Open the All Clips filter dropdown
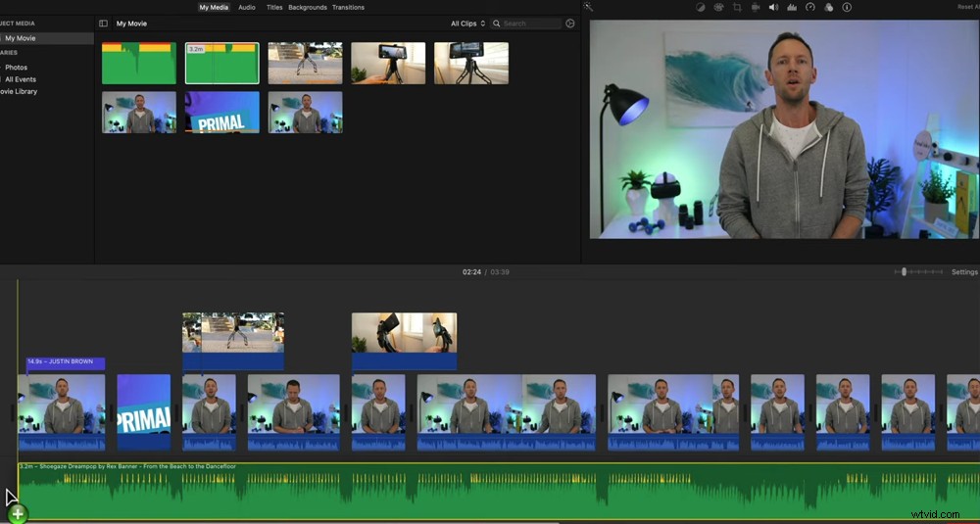Viewport: 980px width, 524px height. click(468, 24)
